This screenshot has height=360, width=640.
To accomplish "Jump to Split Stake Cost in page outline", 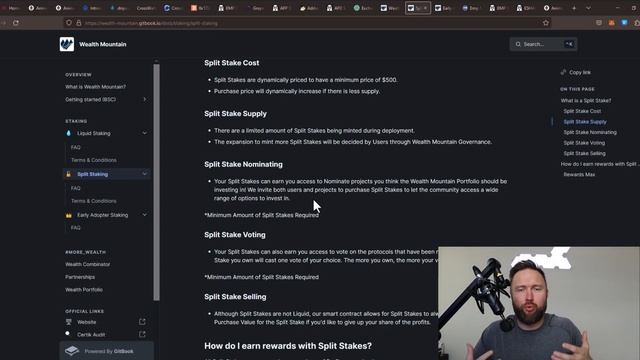I will click(x=582, y=111).
